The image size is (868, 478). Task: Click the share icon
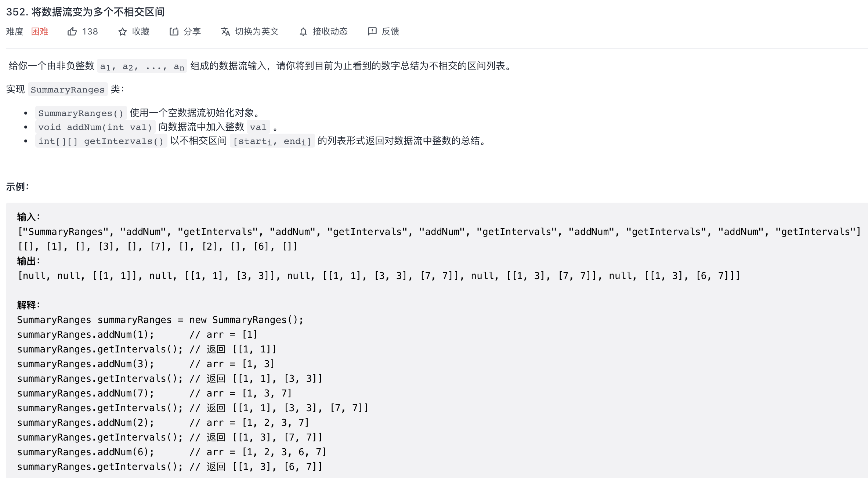tap(174, 32)
